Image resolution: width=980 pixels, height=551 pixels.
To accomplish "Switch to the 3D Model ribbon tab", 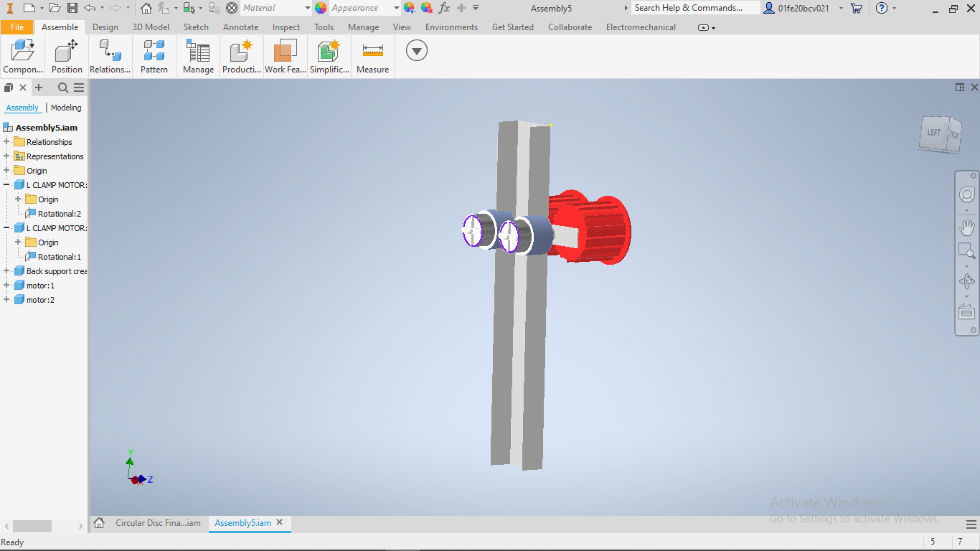I will [x=151, y=27].
